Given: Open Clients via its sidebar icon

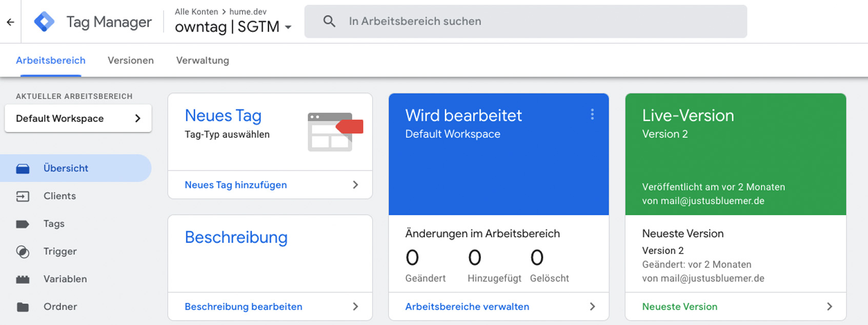Looking at the screenshot, I should [x=23, y=196].
